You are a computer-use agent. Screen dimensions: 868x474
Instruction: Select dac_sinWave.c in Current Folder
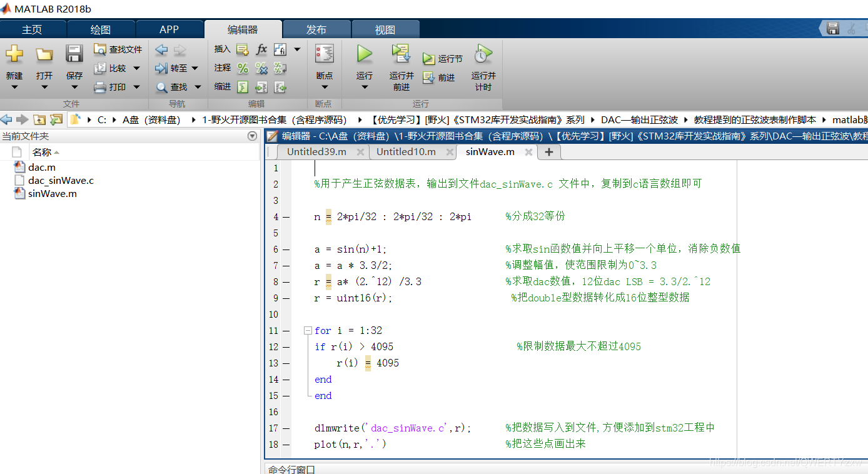pos(61,181)
